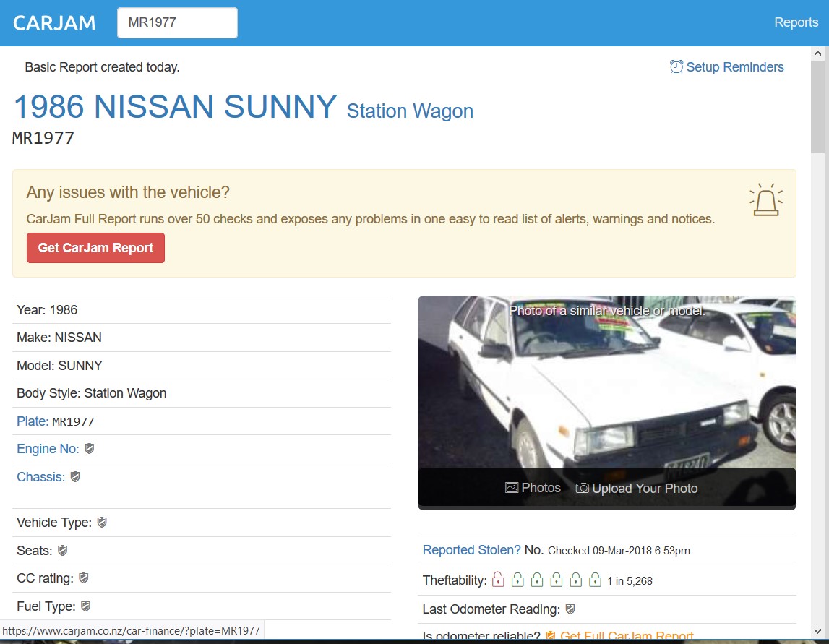This screenshot has width=829, height=644.
Task: Click the first green padlock theftability icon
Action: pyautogui.click(x=517, y=580)
